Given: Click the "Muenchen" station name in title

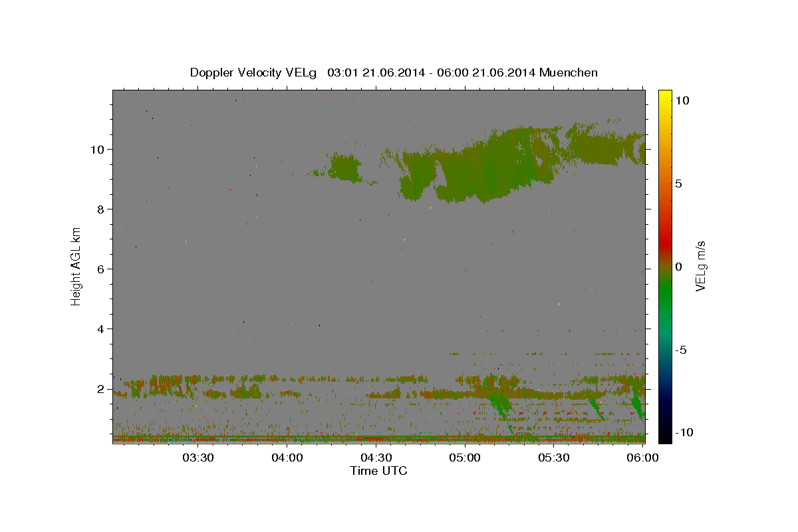Looking at the screenshot, I should pos(569,72).
